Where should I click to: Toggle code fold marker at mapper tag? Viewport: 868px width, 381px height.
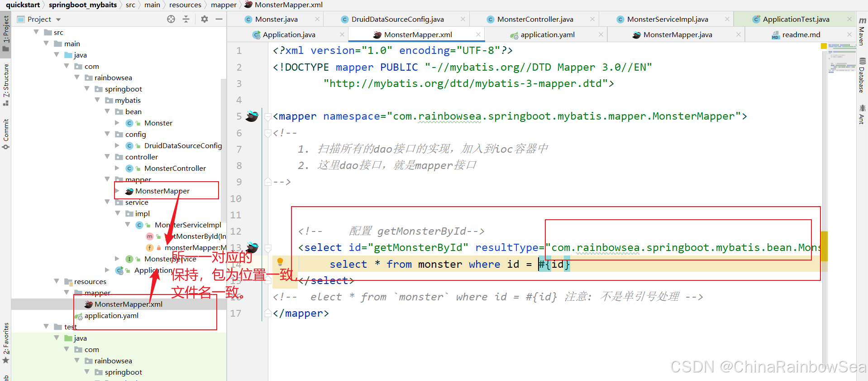tap(268, 117)
